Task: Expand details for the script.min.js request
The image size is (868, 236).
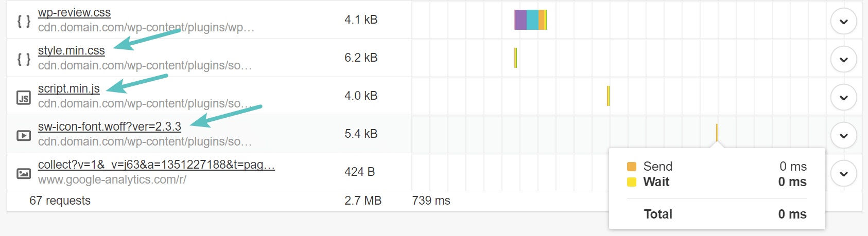Action: [x=843, y=98]
